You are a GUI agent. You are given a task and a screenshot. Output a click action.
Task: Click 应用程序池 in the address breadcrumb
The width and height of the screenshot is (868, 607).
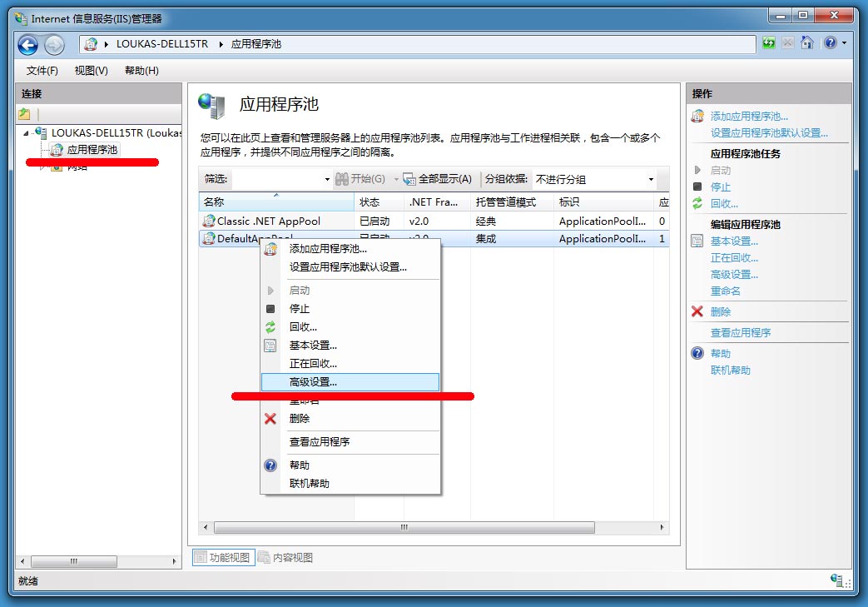coord(256,44)
